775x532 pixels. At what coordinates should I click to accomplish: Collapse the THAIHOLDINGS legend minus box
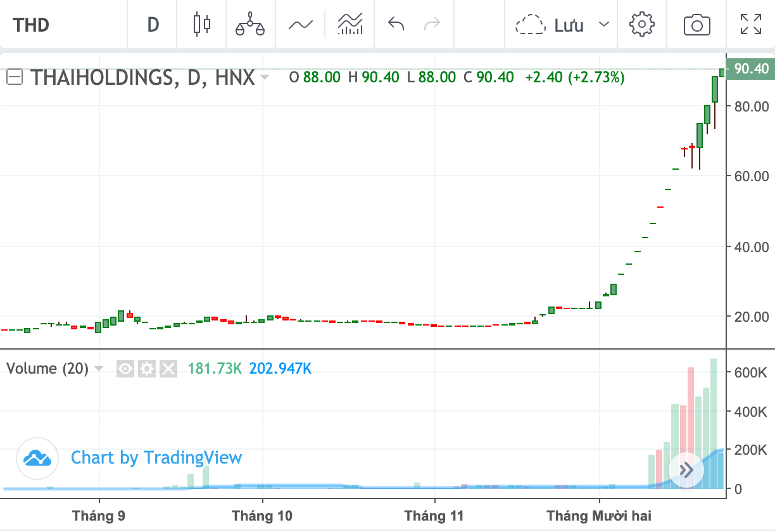tap(15, 77)
